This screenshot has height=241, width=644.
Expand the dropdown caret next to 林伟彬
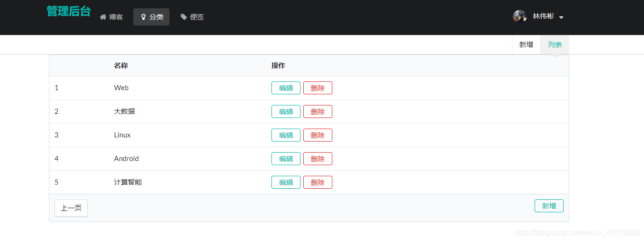tap(561, 17)
